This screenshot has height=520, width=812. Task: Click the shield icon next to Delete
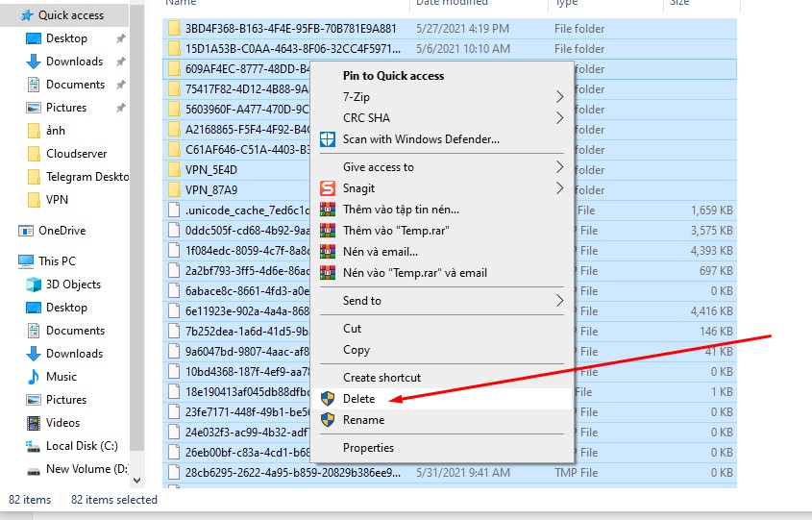[x=327, y=399]
